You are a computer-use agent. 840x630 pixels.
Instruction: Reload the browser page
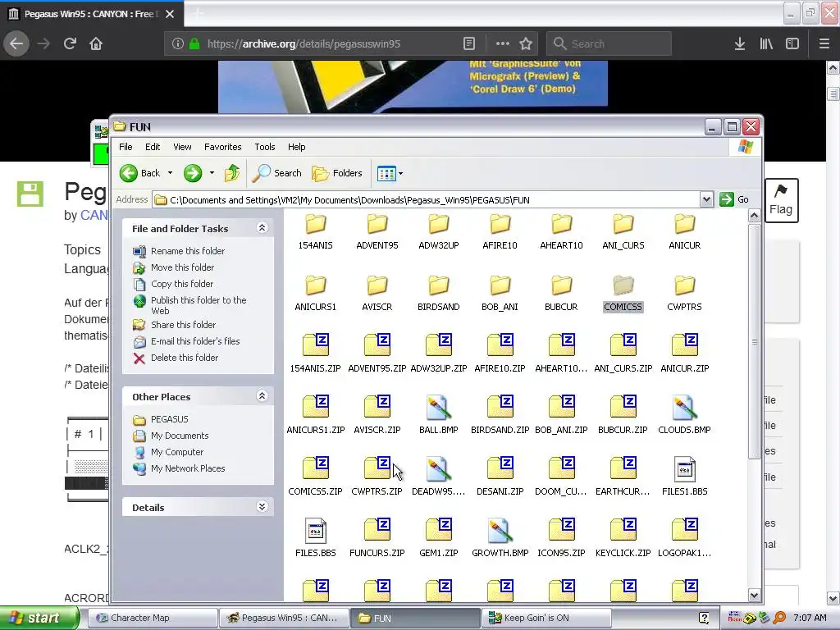coord(70,44)
